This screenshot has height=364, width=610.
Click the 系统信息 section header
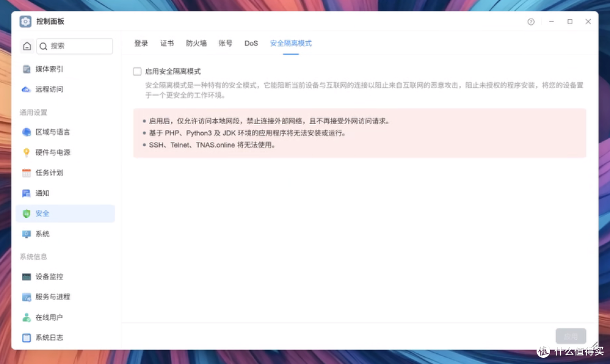pyautogui.click(x=33, y=257)
